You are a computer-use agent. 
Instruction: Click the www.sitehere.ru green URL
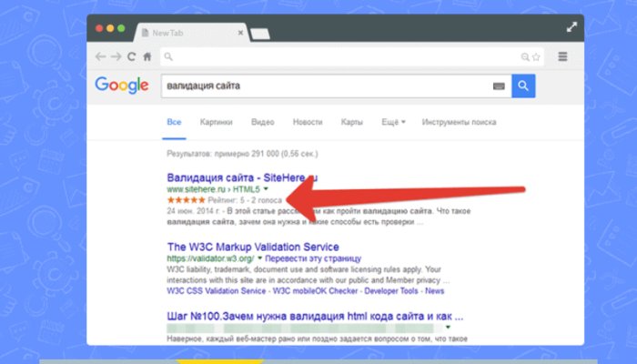click(x=213, y=189)
